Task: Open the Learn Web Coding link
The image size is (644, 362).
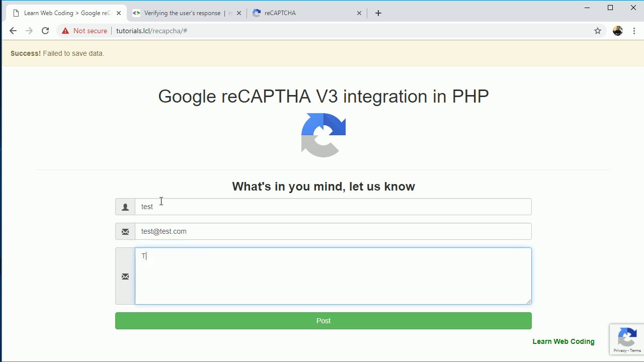Action: (563, 341)
